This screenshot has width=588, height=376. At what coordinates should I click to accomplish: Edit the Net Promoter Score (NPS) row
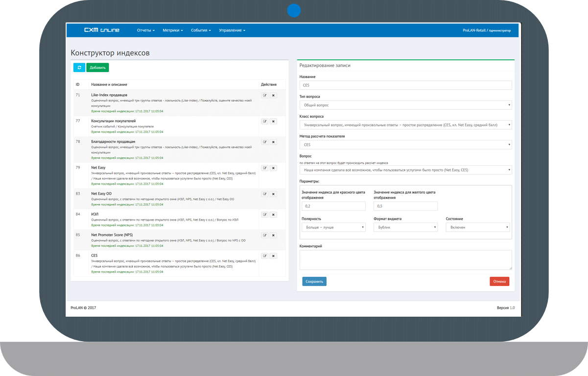click(x=265, y=235)
